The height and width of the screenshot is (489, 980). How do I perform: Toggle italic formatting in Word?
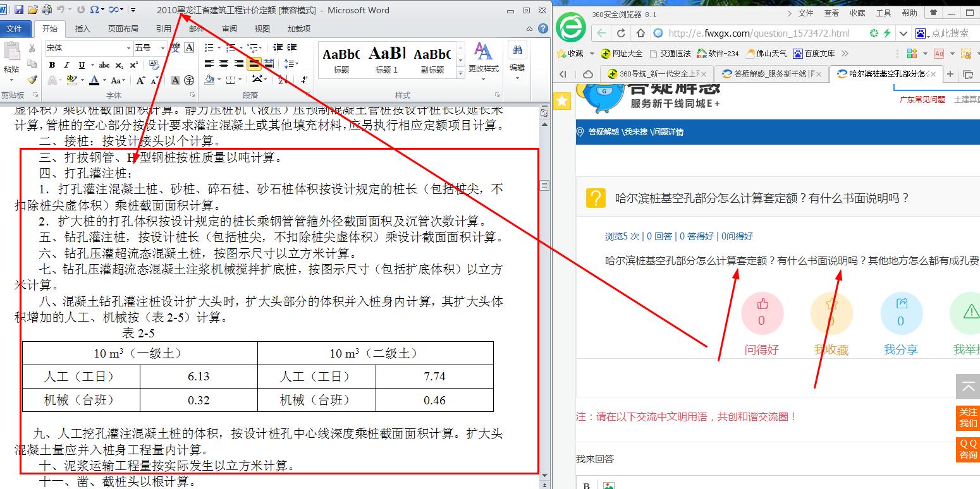click(66, 64)
